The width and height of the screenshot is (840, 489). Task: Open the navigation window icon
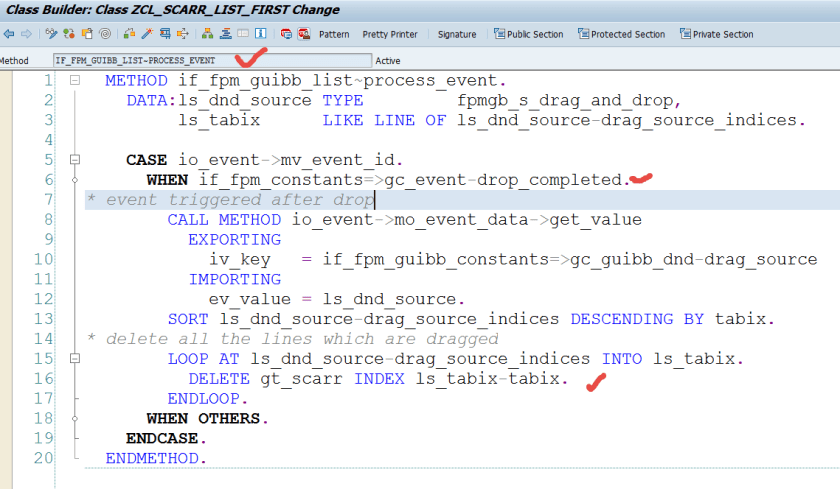[x=226, y=34]
